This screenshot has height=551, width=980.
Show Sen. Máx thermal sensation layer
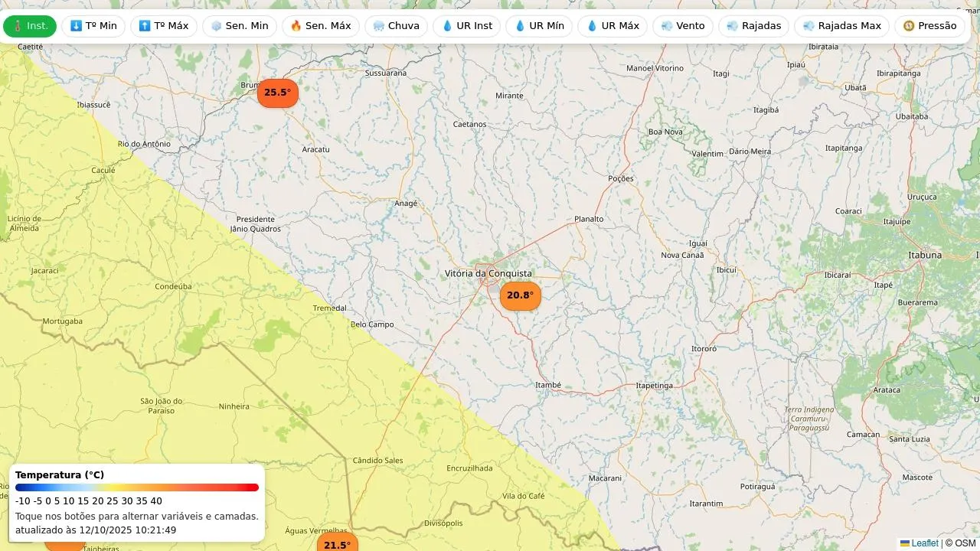tap(320, 26)
